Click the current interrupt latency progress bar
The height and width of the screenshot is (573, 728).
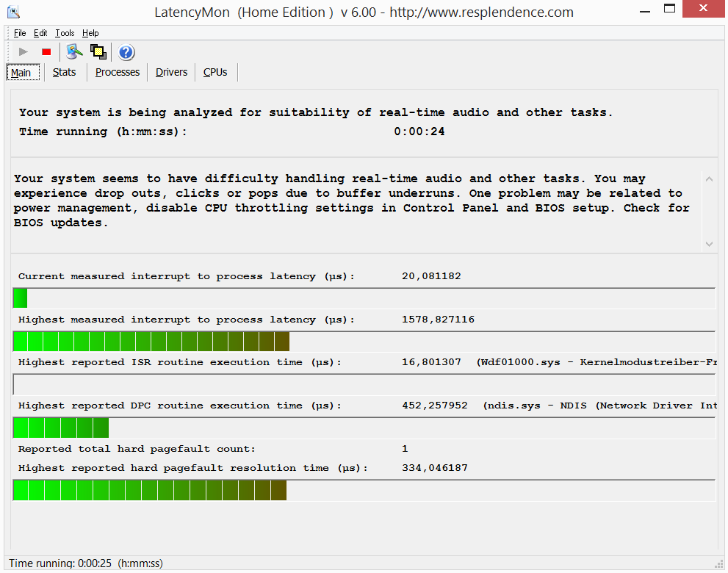pyautogui.click(x=364, y=298)
